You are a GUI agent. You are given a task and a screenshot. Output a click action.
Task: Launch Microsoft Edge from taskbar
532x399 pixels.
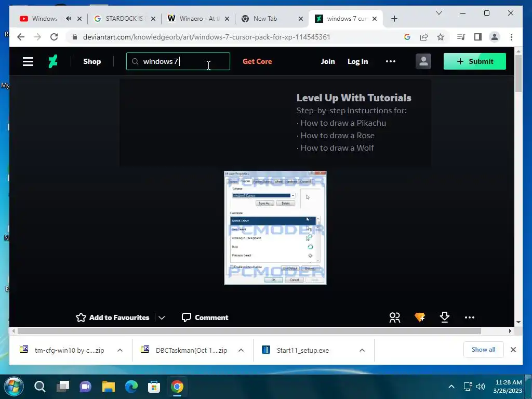[x=131, y=387]
